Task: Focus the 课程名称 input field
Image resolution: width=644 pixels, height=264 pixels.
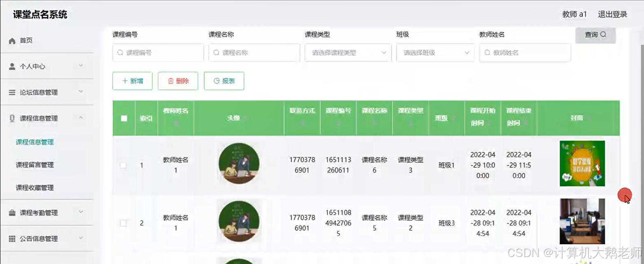Action: coord(254,53)
